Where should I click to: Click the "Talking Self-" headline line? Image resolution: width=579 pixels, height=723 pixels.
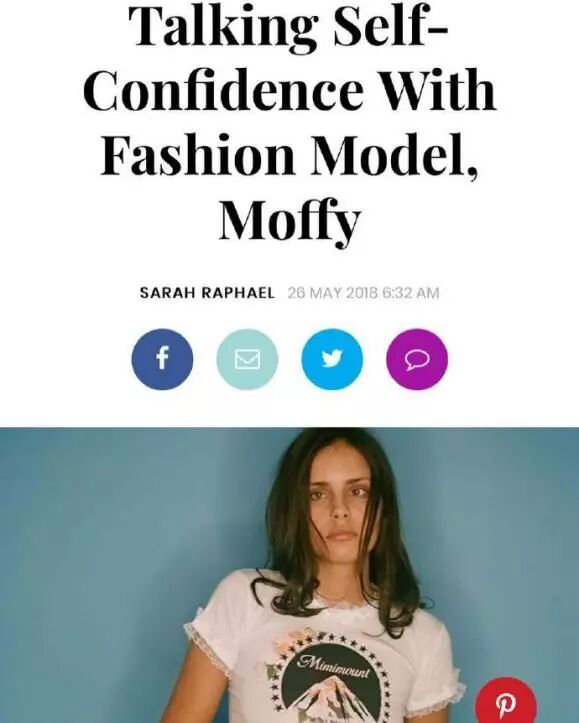290,23
